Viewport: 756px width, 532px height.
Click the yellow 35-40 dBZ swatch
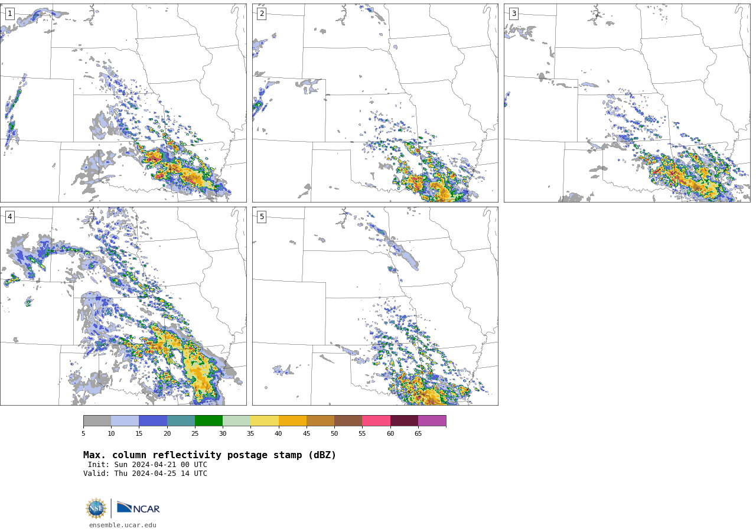tap(265, 420)
